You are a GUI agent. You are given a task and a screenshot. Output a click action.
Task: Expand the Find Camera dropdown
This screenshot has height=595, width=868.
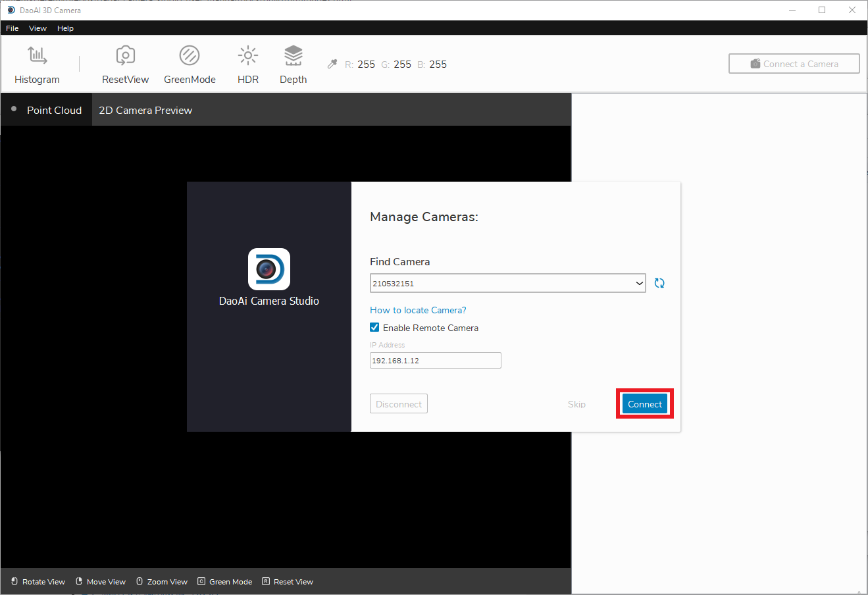(639, 284)
